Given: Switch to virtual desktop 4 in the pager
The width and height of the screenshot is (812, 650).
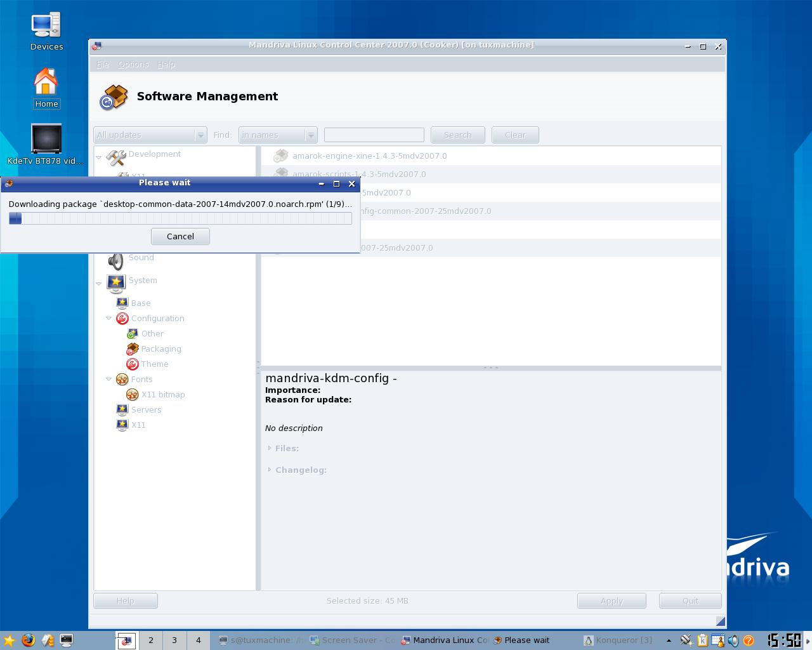Looking at the screenshot, I should 198,640.
